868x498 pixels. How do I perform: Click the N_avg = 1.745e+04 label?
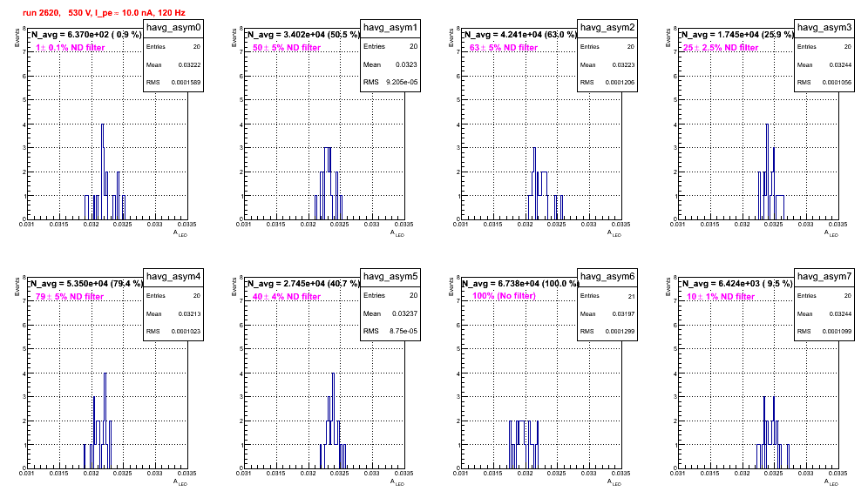point(737,34)
